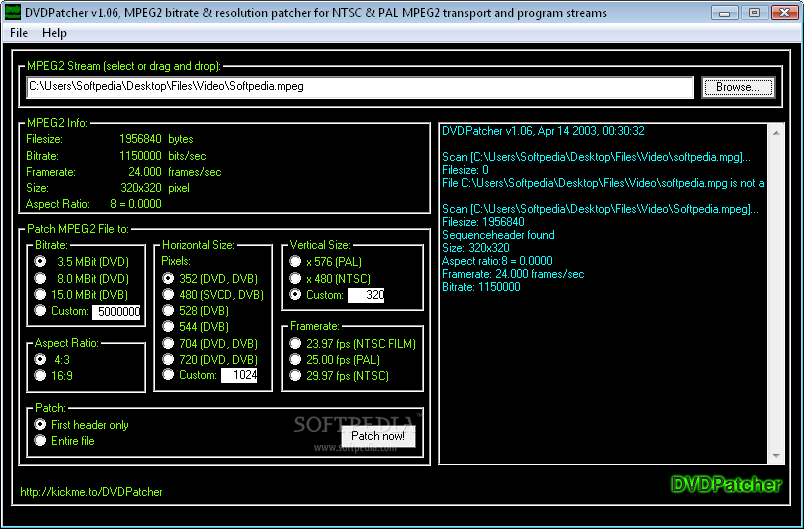Click the MPEG2 stream path field
The image size is (804, 529).
click(x=360, y=87)
